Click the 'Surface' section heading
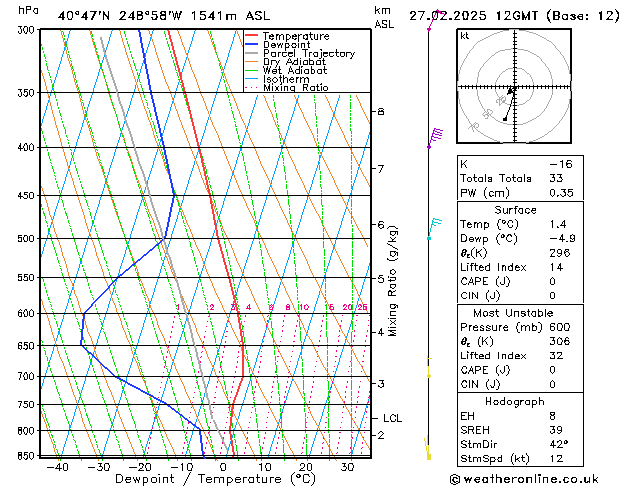Screen dimensions: 629x486 [515, 210]
